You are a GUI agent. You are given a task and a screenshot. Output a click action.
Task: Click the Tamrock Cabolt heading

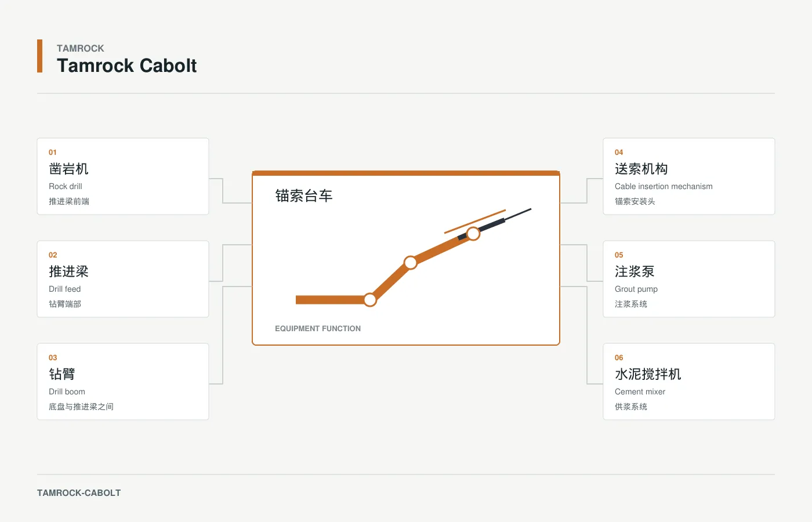click(x=127, y=66)
